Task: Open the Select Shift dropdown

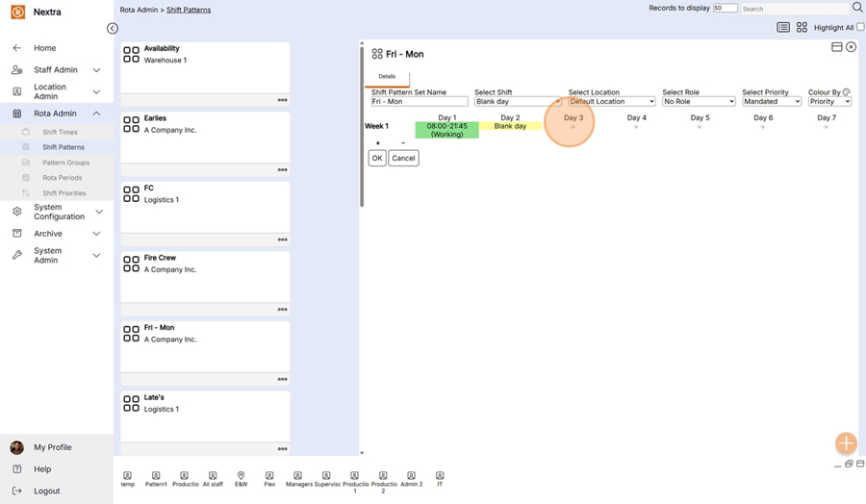Action: (518, 102)
